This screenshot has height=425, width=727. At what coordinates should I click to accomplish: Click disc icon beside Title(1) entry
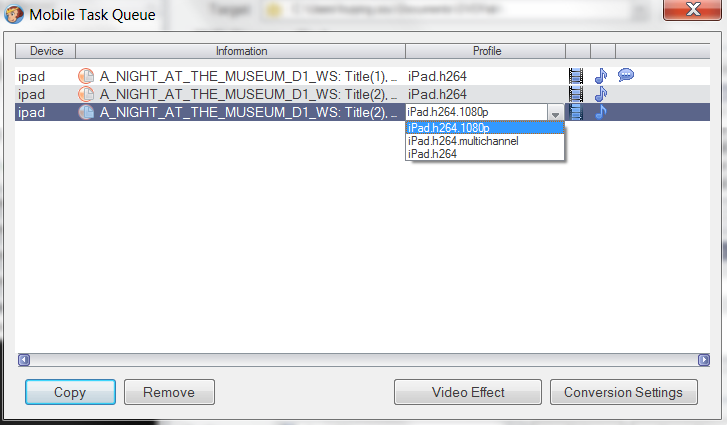coord(86,76)
